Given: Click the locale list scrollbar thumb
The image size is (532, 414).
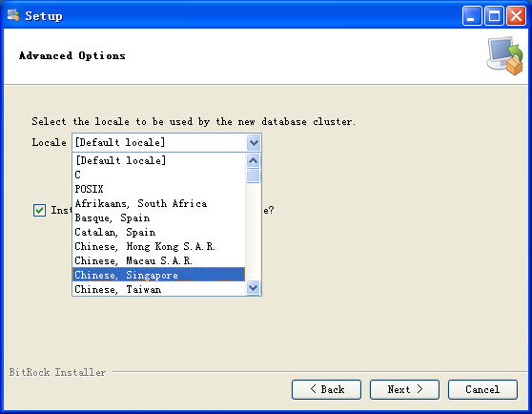Looking at the screenshot, I should (253, 176).
